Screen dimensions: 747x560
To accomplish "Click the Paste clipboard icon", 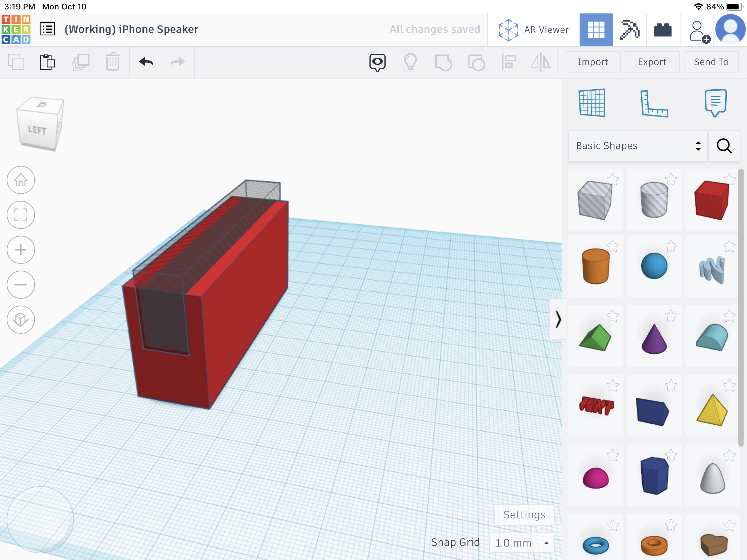I will pyautogui.click(x=47, y=62).
